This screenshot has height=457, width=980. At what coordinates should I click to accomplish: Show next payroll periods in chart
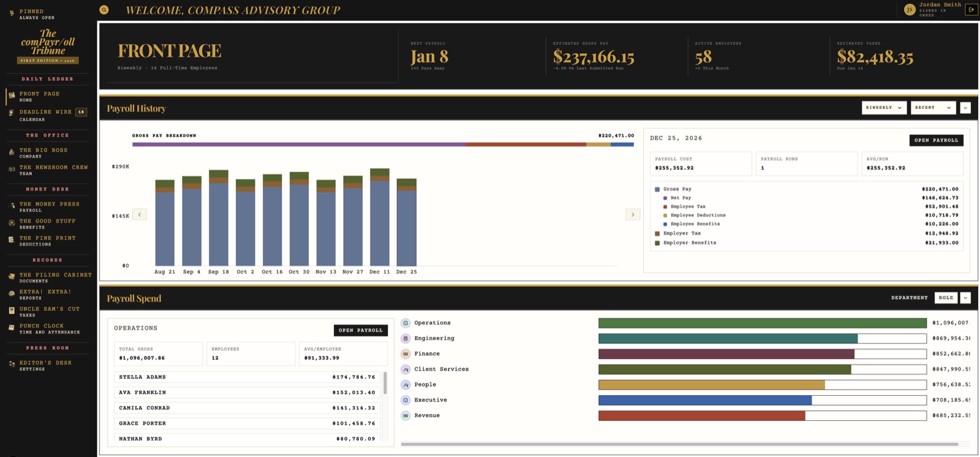tap(633, 214)
